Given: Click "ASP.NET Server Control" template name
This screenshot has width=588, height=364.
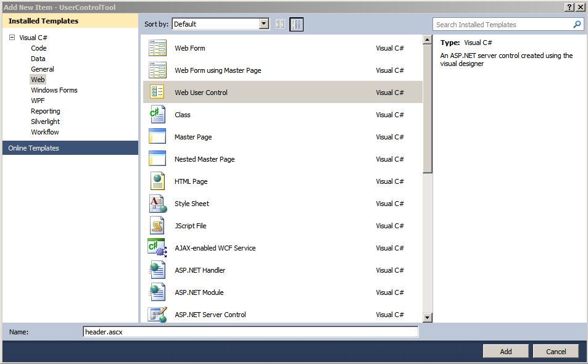Looking at the screenshot, I should pos(210,315).
